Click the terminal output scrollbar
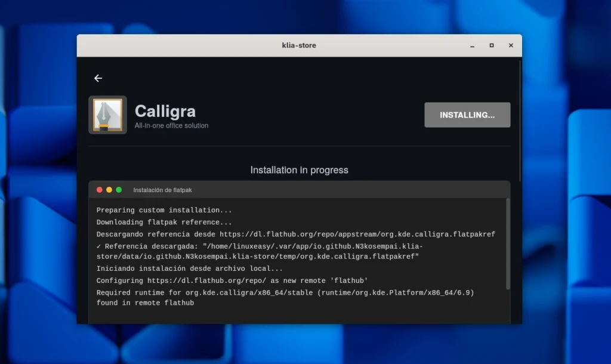The image size is (611, 364). [x=508, y=243]
